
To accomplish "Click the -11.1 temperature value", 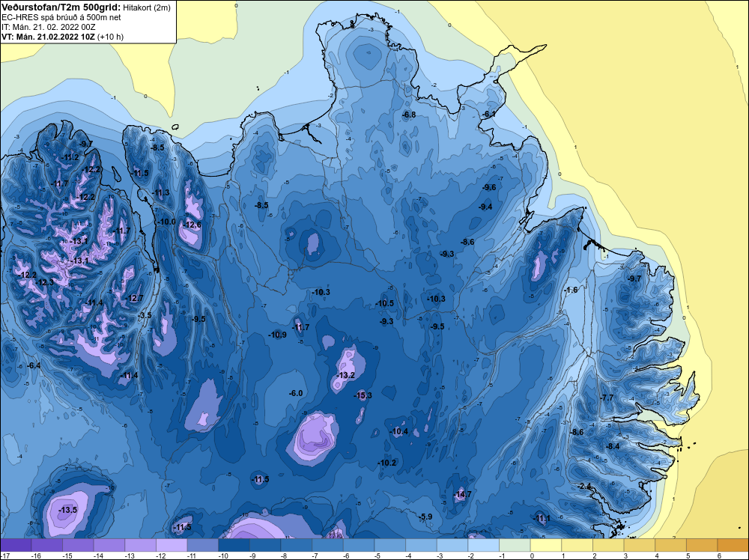I will pos(542,518).
